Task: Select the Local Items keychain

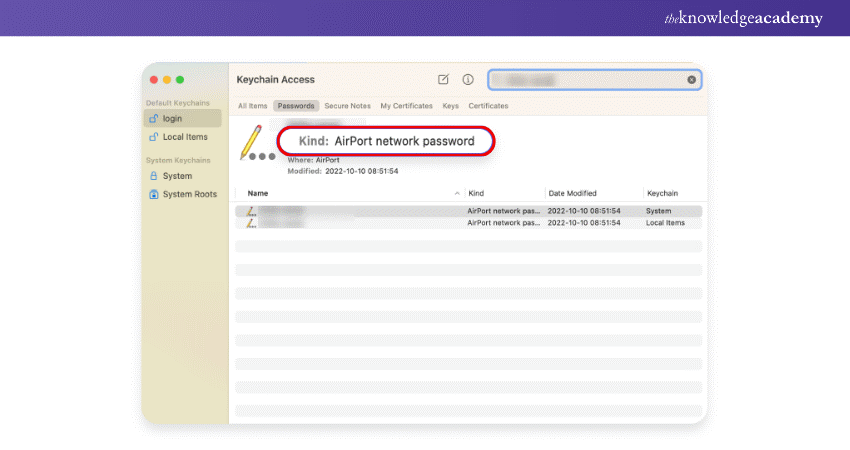Action: [184, 137]
